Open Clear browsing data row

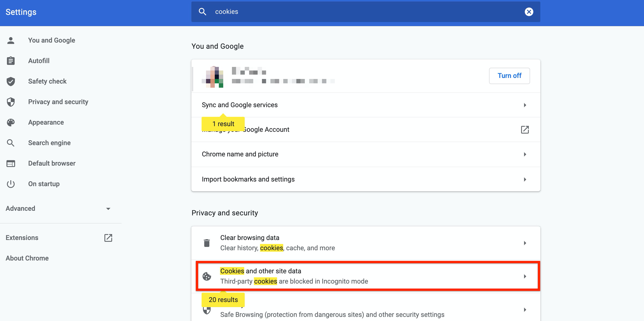click(366, 243)
